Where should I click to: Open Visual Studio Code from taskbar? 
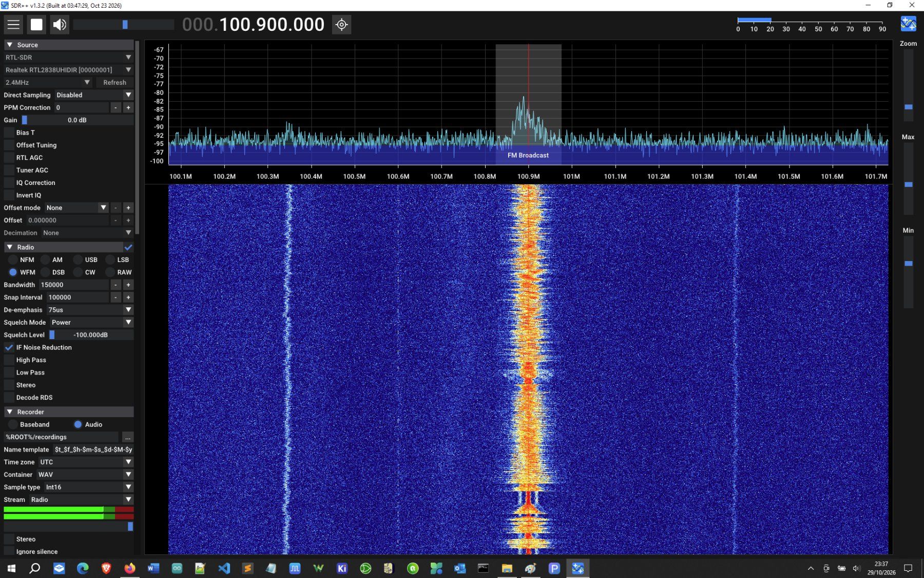coord(224,568)
